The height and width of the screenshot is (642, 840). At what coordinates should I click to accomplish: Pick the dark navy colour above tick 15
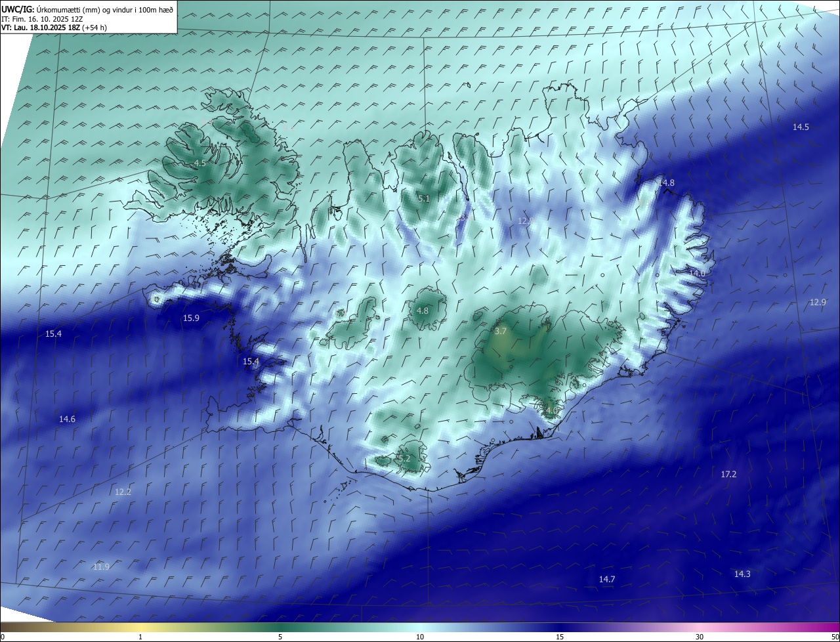(x=560, y=627)
